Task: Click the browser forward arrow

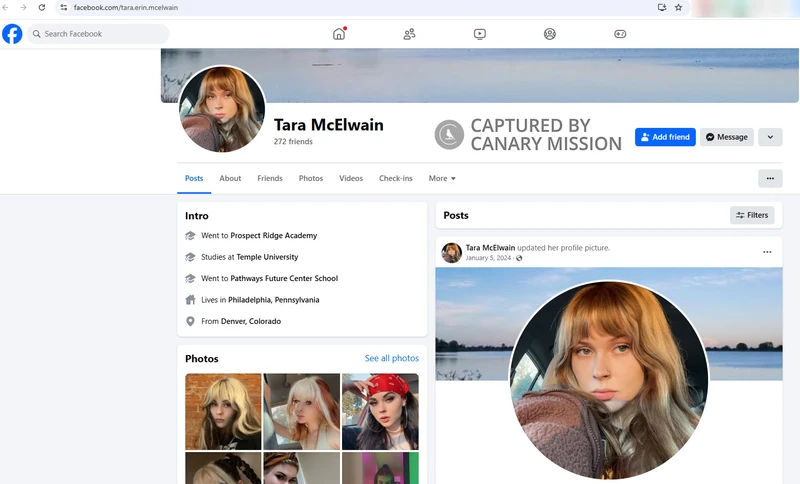Action: coord(23,8)
